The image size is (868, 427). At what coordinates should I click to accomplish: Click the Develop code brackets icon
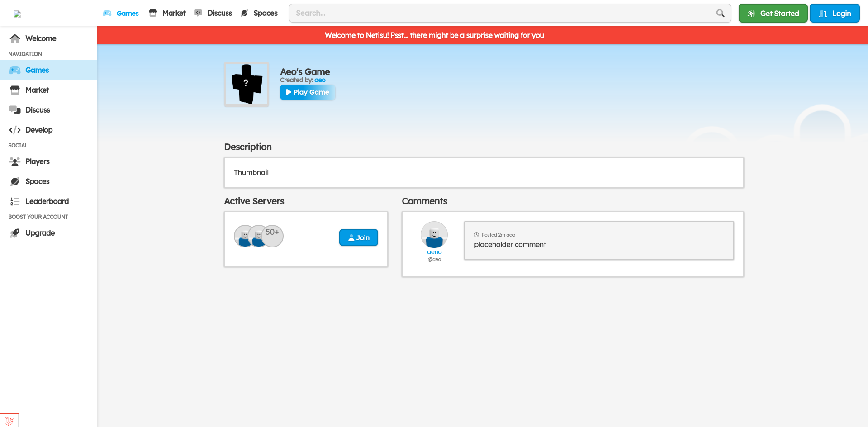tap(15, 130)
